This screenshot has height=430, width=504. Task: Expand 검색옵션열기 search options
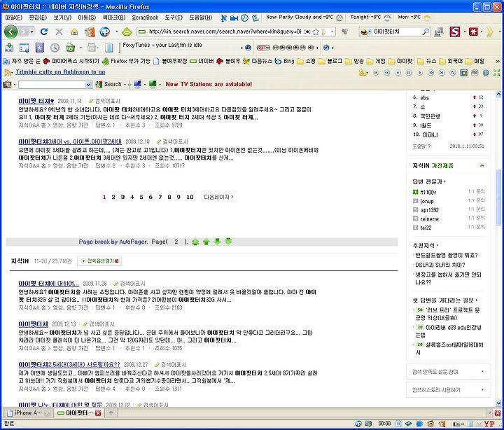[x=99, y=261]
